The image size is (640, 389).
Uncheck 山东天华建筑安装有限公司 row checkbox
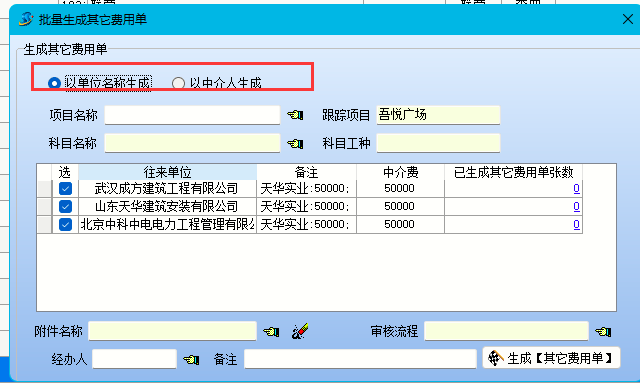click(x=65, y=207)
